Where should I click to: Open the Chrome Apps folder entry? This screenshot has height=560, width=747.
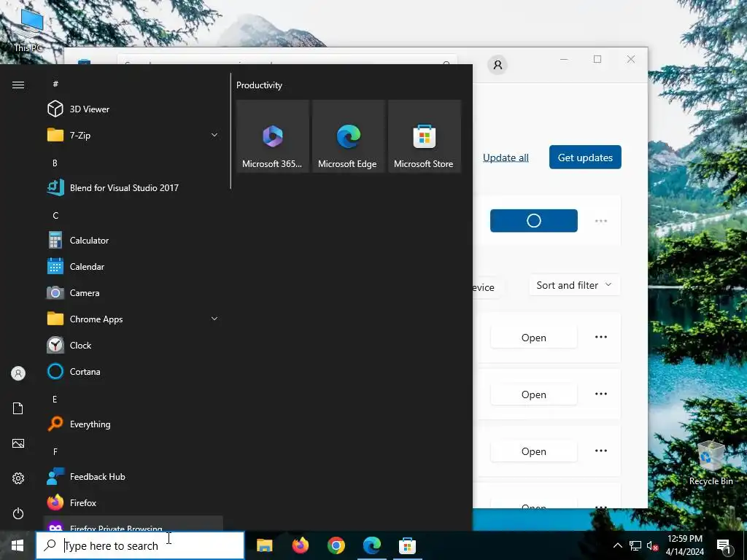pyautogui.click(x=133, y=319)
